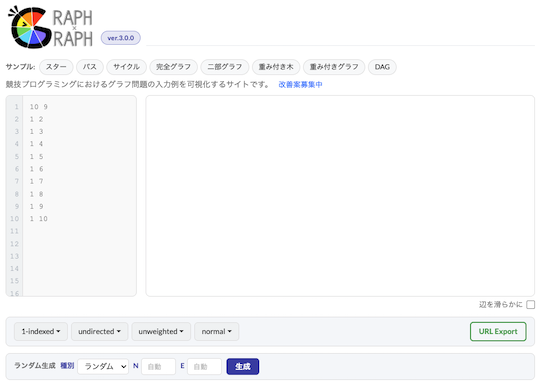Load the 二部グラフ sample
Viewport: 540px width, 385px height.
coord(225,67)
